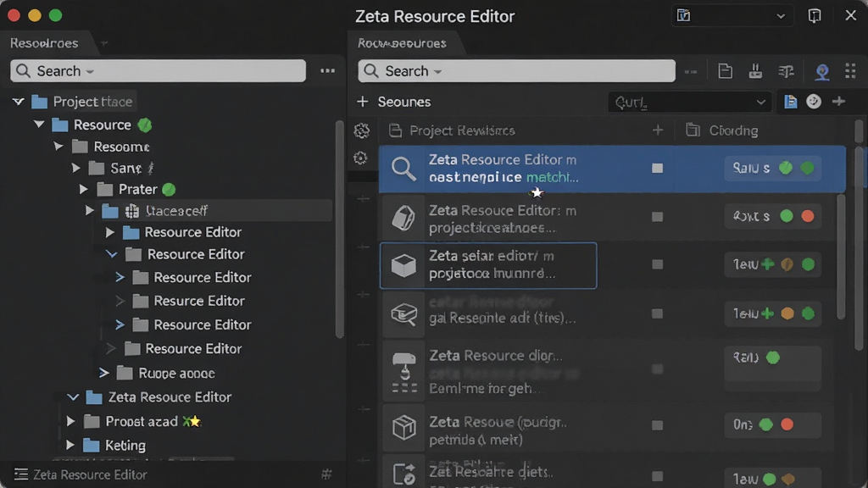This screenshot has height=488, width=868.
Task: Toggle the checkbox on the 'projecticeatnoes' row
Action: 657,217
